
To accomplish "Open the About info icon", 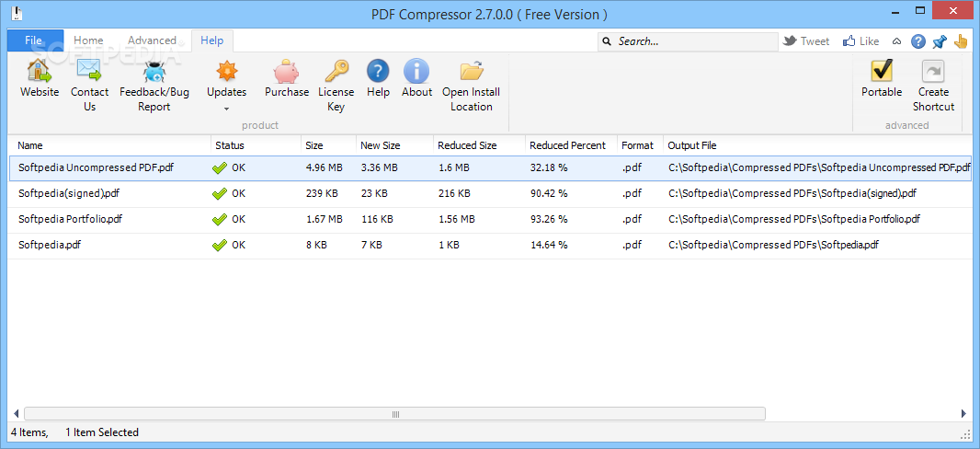I will tap(416, 71).
